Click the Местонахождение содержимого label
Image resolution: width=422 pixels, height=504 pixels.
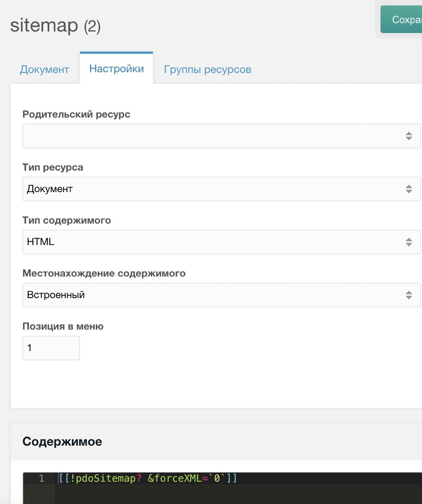[104, 273]
